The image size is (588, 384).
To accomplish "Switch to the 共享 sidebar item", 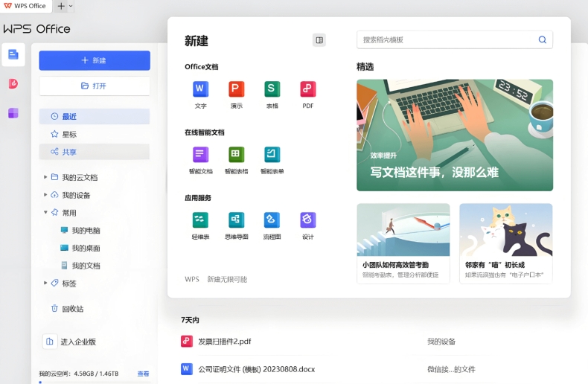I will tap(68, 152).
